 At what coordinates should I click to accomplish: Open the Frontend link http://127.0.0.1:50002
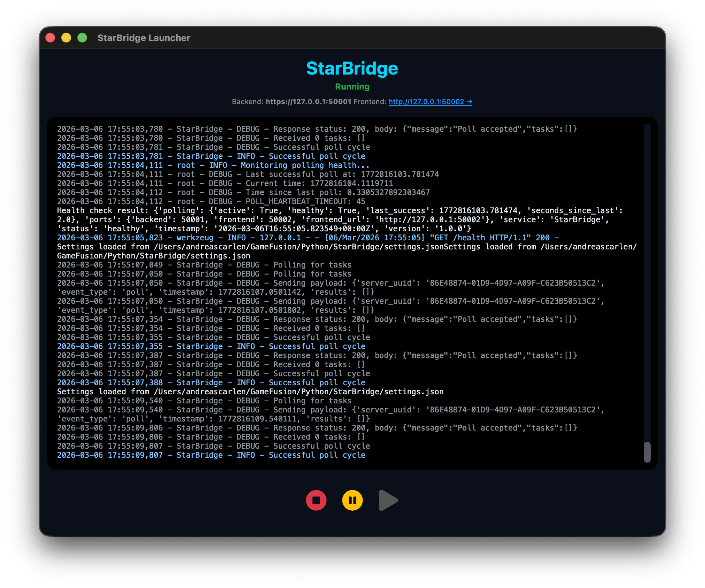pos(427,102)
